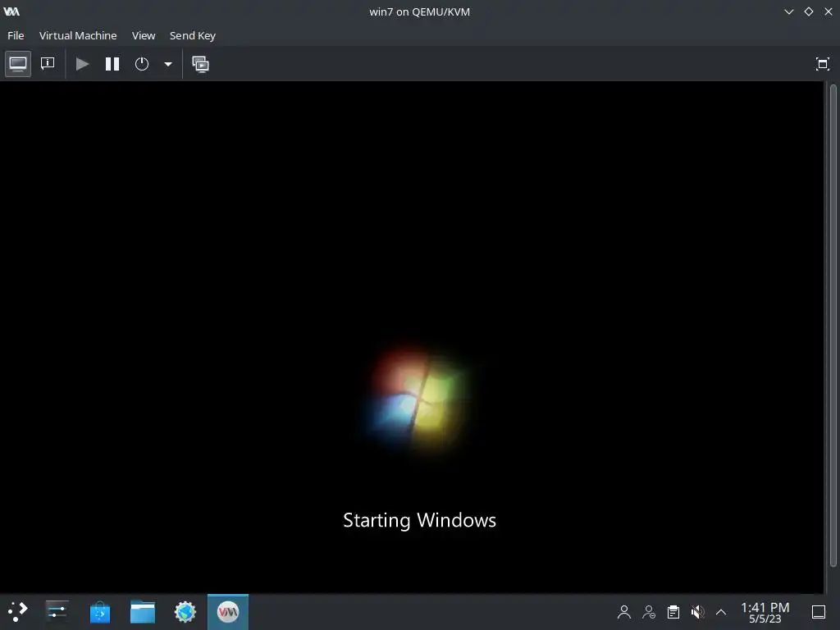Show virtual hardware details
This screenshot has width=840, height=630.
coord(48,64)
